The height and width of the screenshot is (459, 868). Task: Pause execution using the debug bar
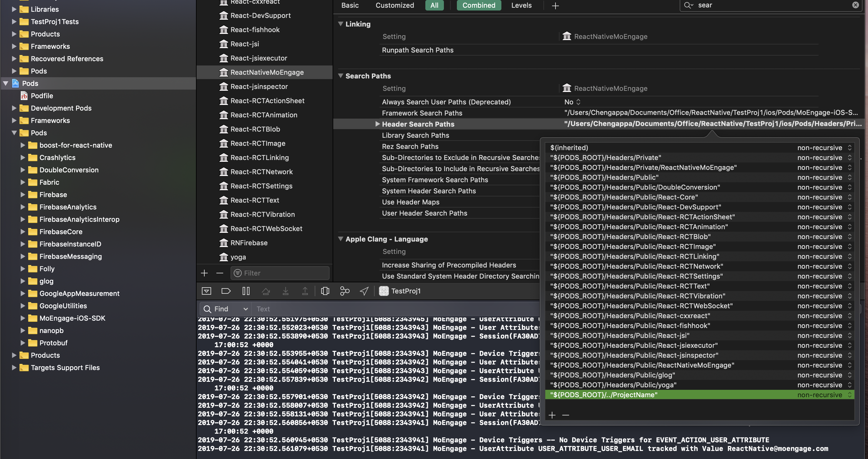tap(246, 291)
